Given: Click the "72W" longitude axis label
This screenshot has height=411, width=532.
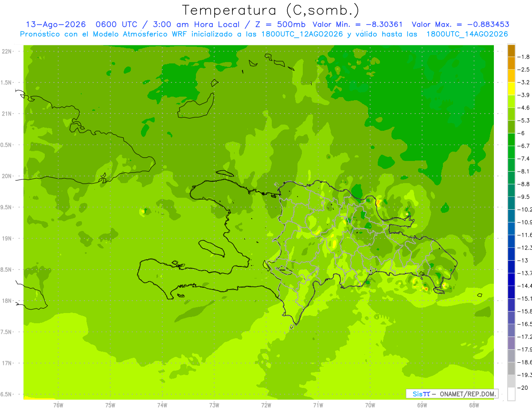Looking at the screenshot, I should pyautogui.click(x=266, y=405).
